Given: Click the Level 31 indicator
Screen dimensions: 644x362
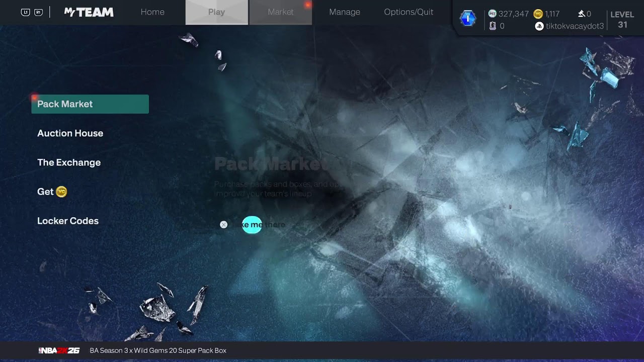Looking at the screenshot, I should pos(622,20).
